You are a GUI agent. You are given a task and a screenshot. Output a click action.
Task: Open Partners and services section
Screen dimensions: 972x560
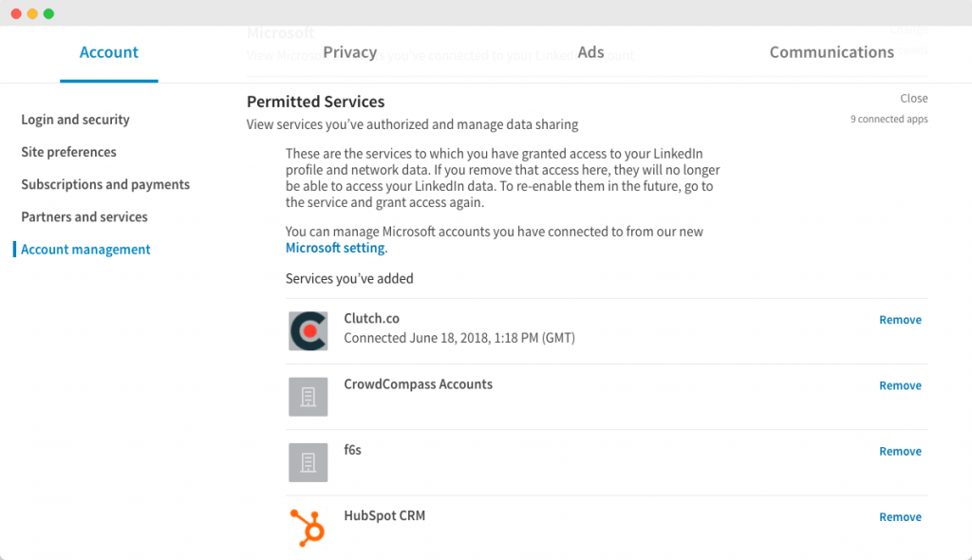pos(84,217)
